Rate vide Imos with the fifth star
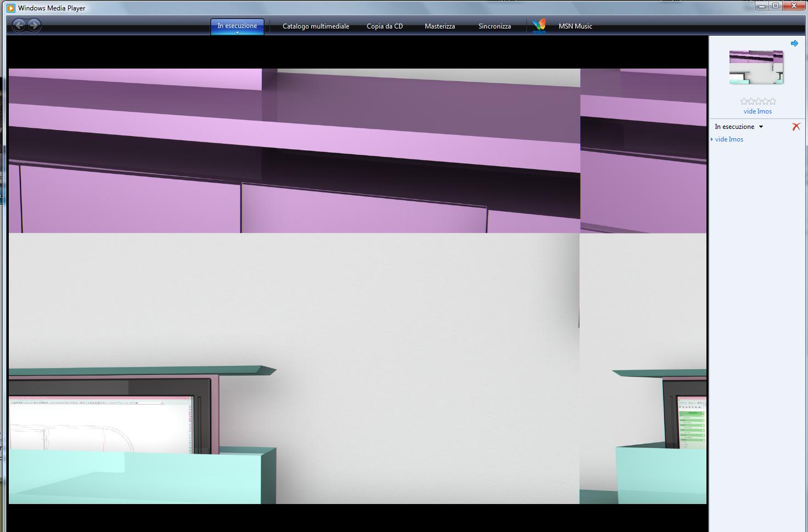The width and height of the screenshot is (808, 532). tap(772, 101)
